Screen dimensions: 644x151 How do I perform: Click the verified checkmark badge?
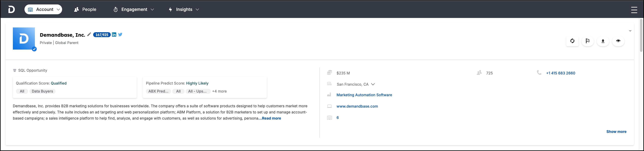[x=34, y=49]
